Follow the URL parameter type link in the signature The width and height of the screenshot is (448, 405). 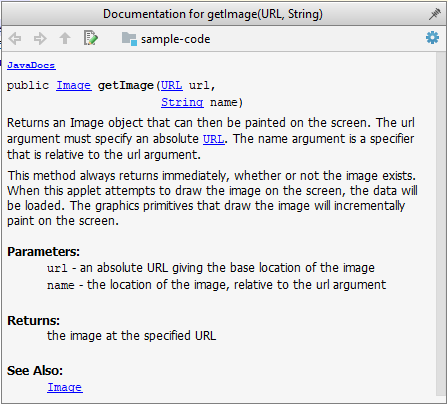tap(172, 86)
